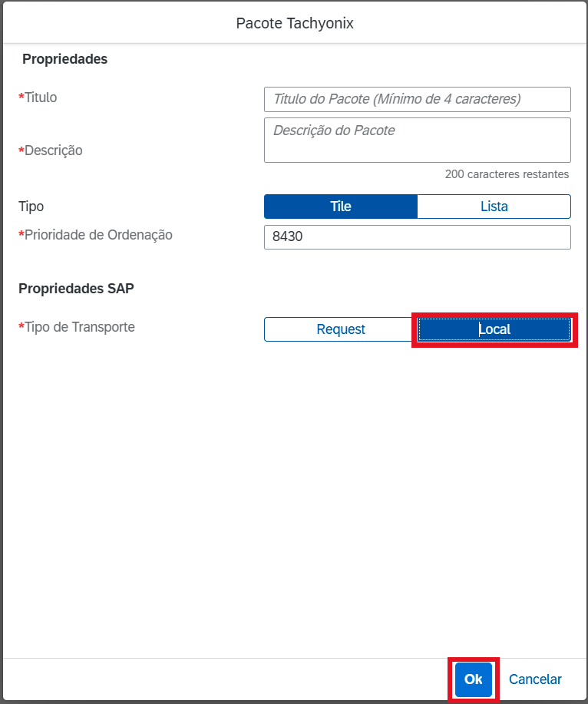Screen dimensions: 588x704
Task: Click the Pacote Tachyonix dialog title
Action: (x=295, y=23)
